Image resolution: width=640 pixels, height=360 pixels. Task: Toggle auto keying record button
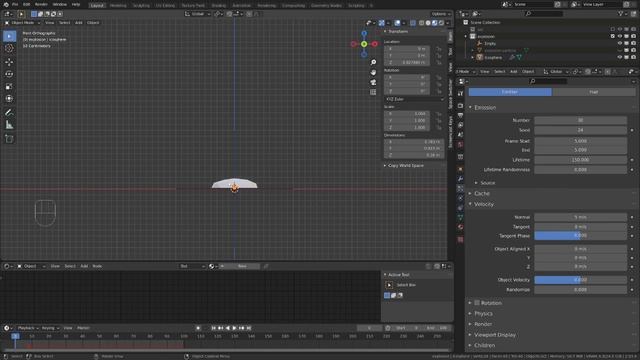point(198,328)
